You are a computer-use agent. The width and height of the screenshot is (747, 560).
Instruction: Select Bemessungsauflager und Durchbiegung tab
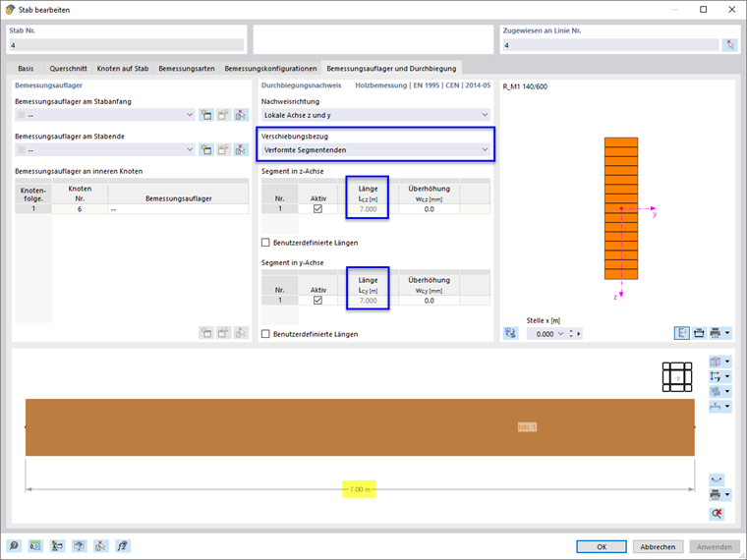click(391, 68)
